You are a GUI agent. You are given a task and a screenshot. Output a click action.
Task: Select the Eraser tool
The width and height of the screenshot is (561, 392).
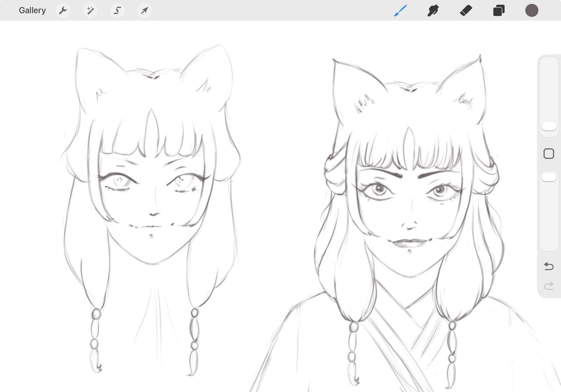(x=466, y=10)
